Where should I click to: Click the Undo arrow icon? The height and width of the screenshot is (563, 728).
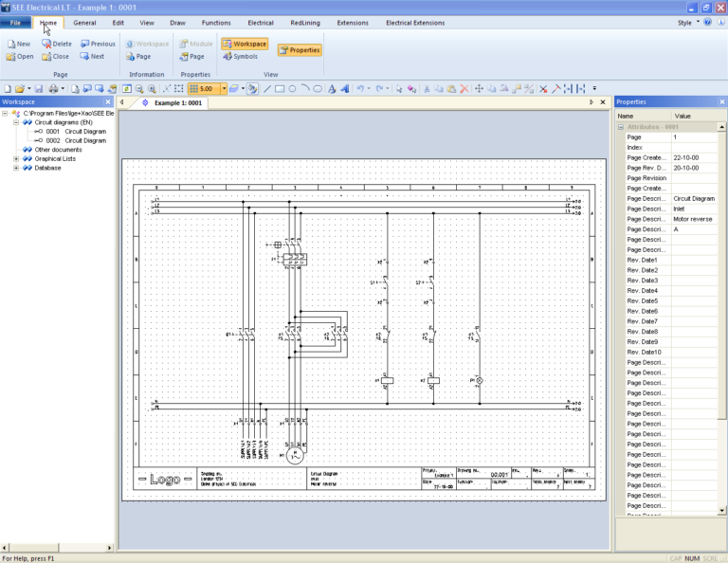coord(360,89)
